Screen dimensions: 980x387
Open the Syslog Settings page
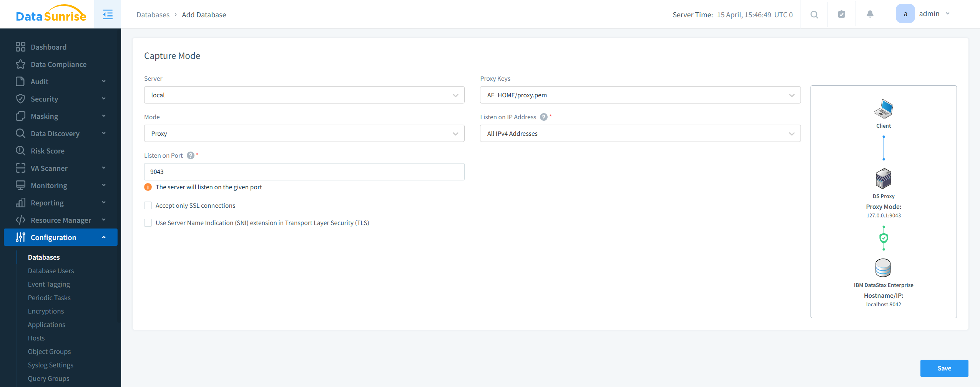click(x=50, y=365)
